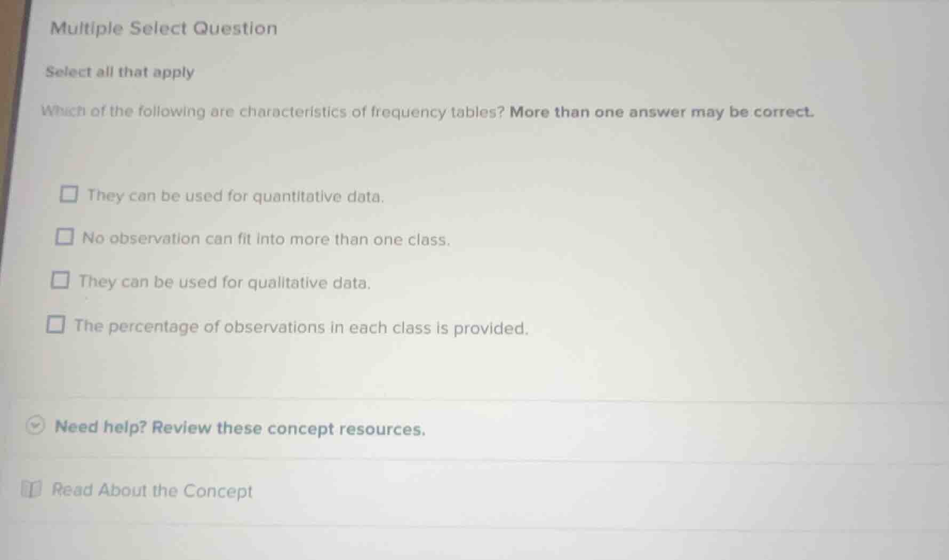Check 'They can be used for qualitative data'

coord(60,279)
